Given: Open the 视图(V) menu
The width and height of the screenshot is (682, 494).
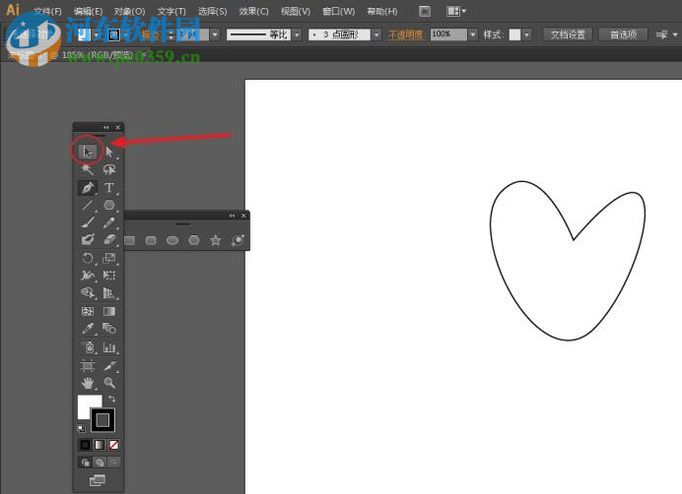Looking at the screenshot, I should tap(295, 12).
